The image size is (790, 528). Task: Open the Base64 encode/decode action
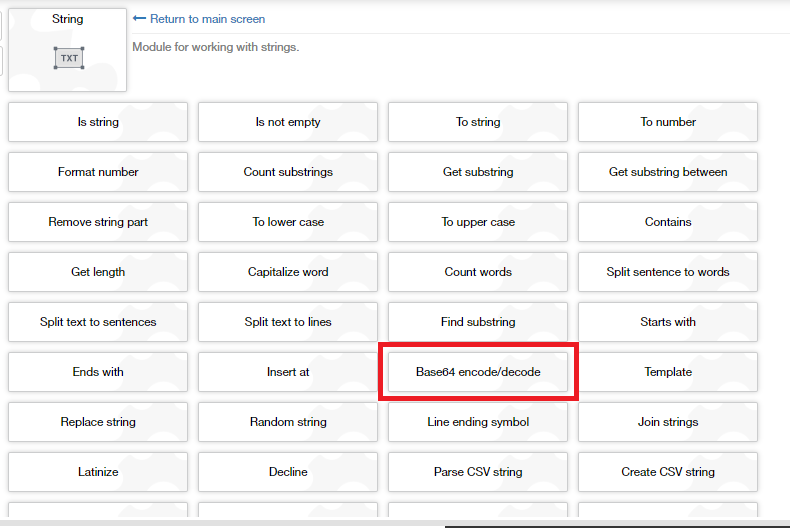478,372
